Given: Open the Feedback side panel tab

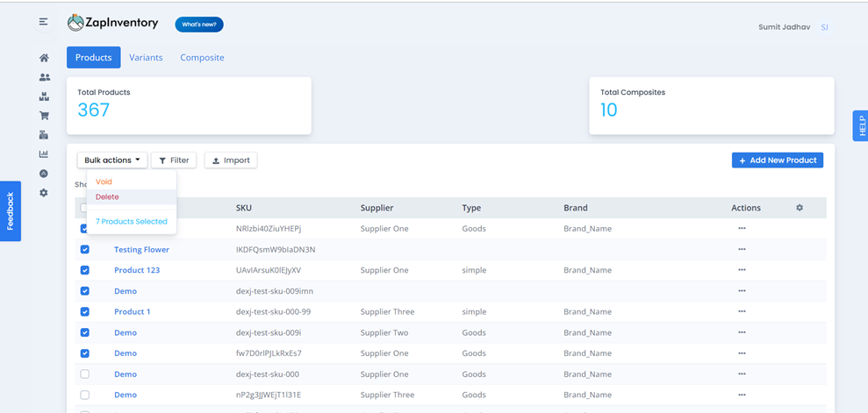Looking at the screenshot, I should coord(11,211).
